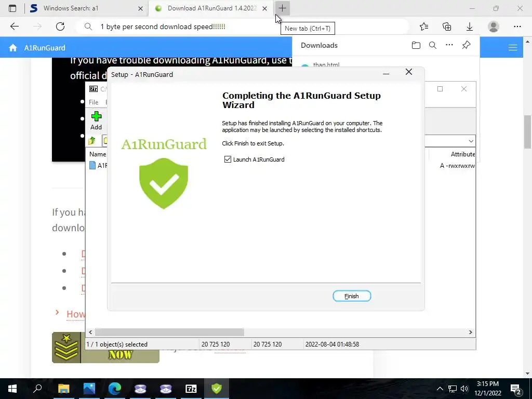Viewport: 532px width, 399px height.
Task: Open the Windows Start menu
Action: pyautogui.click(x=12, y=389)
